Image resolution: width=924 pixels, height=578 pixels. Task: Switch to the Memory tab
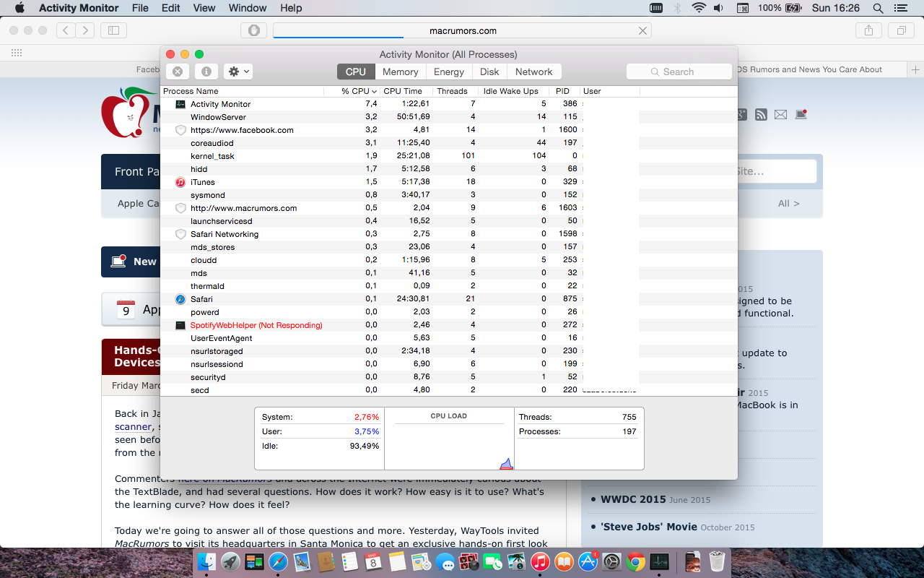click(x=401, y=72)
